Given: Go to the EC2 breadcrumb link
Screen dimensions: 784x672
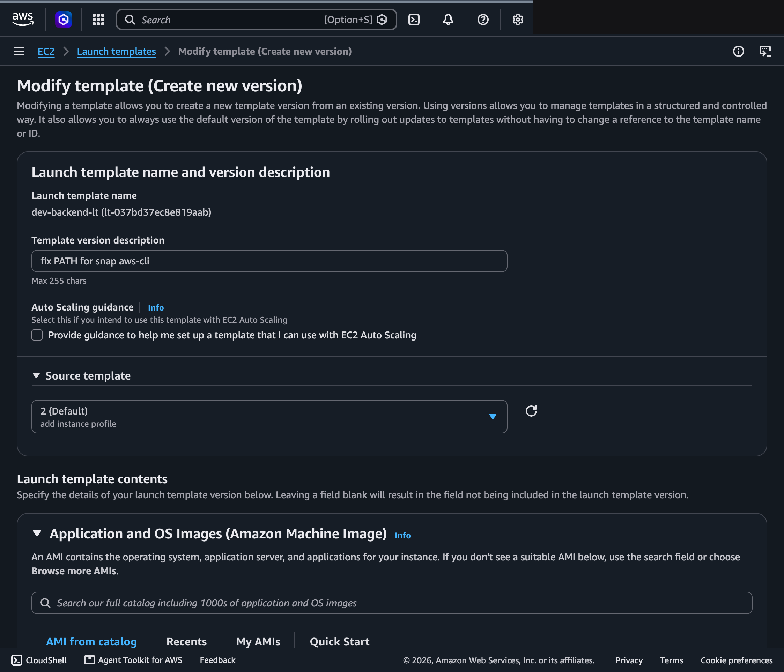Looking at the screenshot, I should (46, 51).
